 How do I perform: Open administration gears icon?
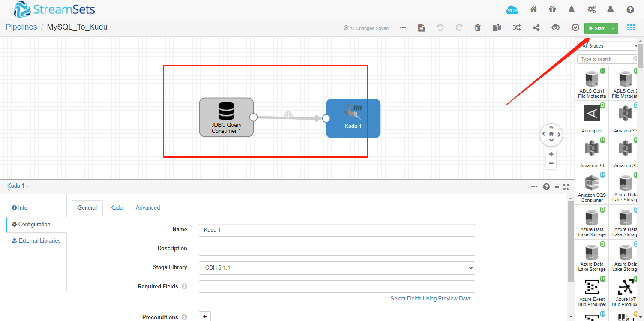tap(592, 9)
